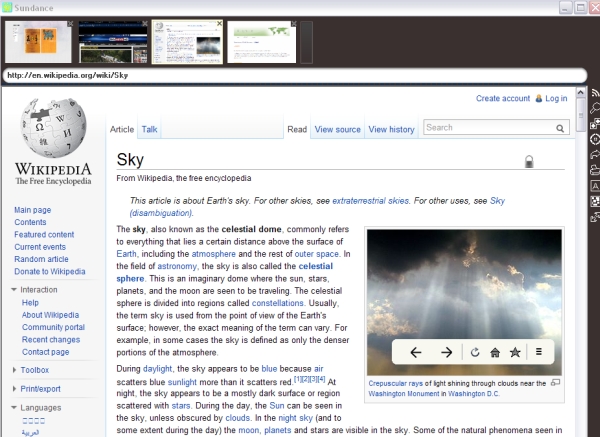Go back with the left arrow button
Screen dimensions: 600x437
[416, 352]
